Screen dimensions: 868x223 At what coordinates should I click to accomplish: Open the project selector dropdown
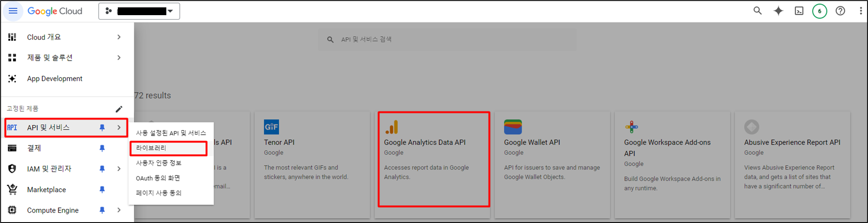(139, 11)
